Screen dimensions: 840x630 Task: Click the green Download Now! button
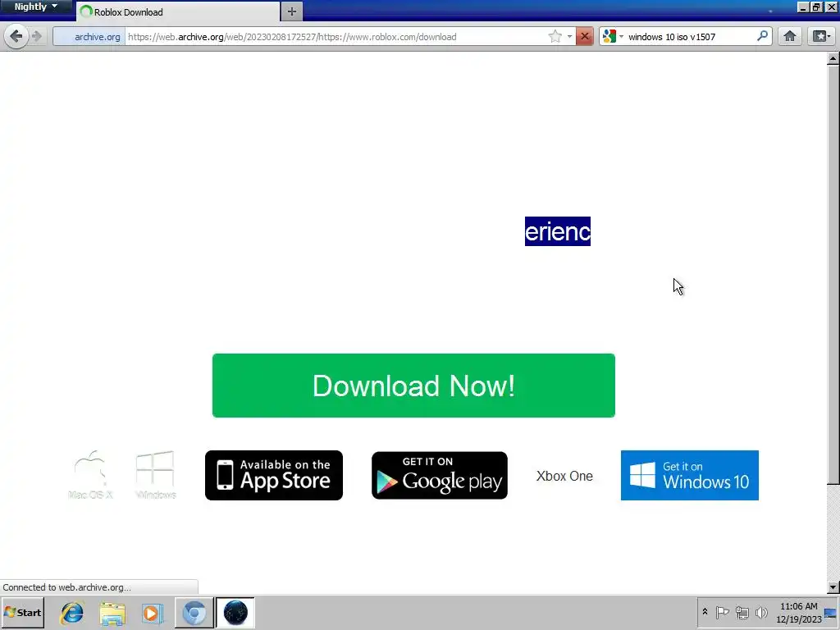coord(413,386)
